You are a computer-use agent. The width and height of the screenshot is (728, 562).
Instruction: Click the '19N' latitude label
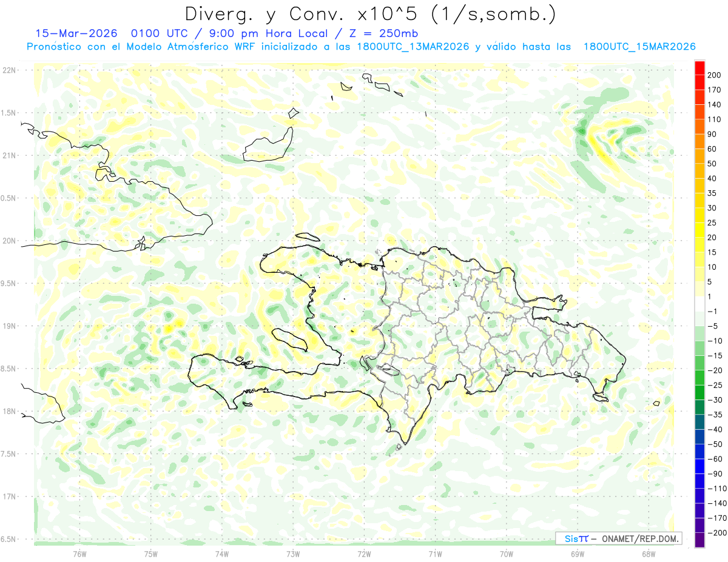point(8,326)
